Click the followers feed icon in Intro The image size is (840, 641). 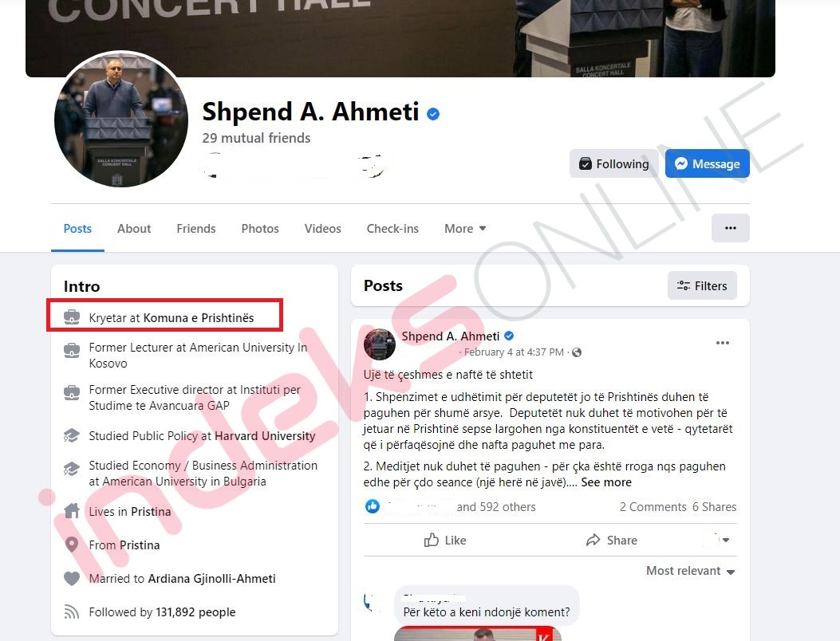(x=72, y=612)
